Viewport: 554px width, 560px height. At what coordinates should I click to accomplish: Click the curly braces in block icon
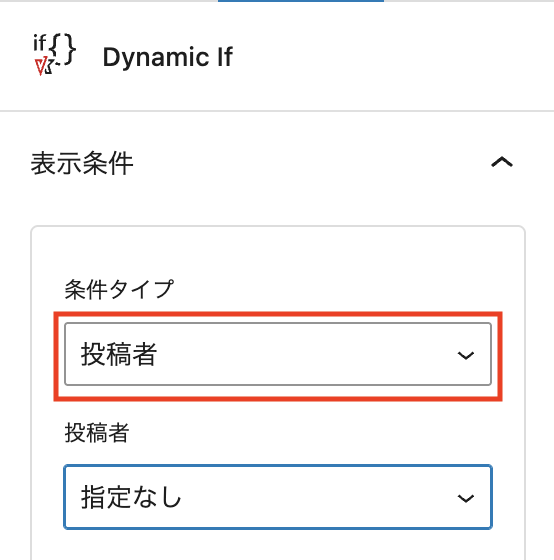tap(62, 50)
